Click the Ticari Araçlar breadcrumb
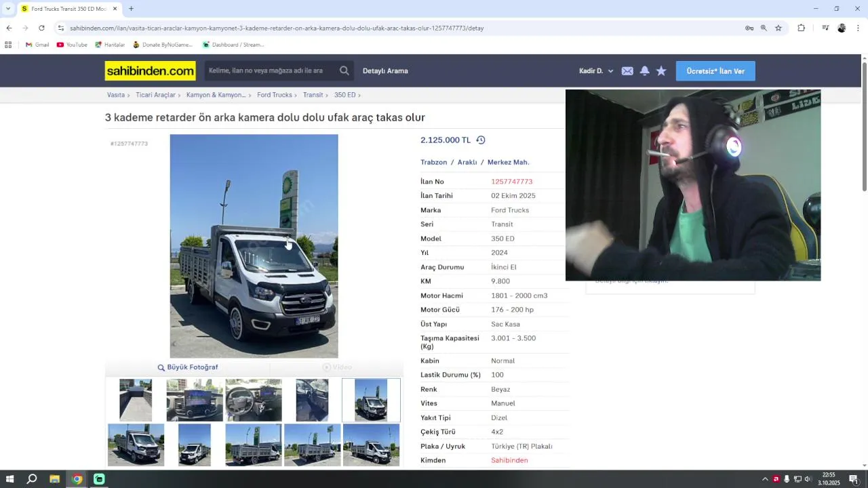 click(x=155, y=95)
